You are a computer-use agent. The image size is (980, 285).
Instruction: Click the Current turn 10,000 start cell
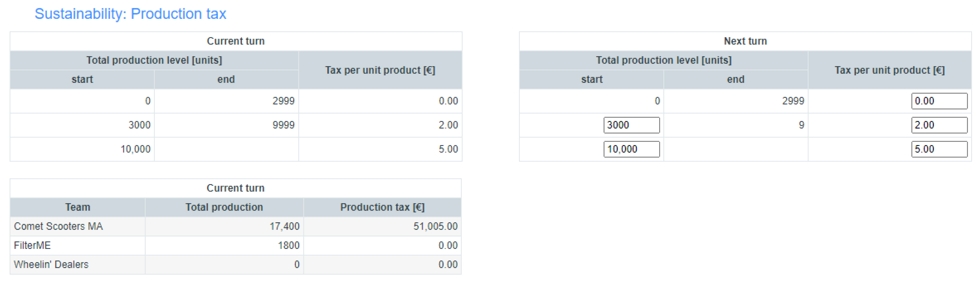click(135, 149)
